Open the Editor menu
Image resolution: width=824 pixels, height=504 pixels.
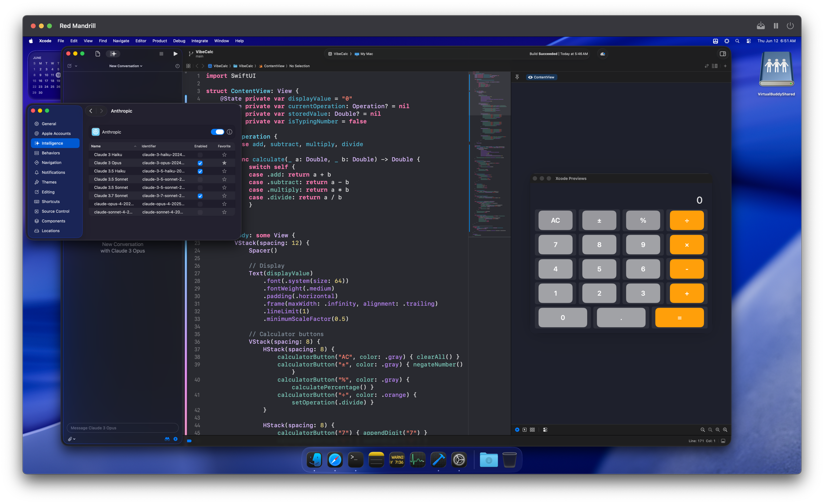point(141,41)
